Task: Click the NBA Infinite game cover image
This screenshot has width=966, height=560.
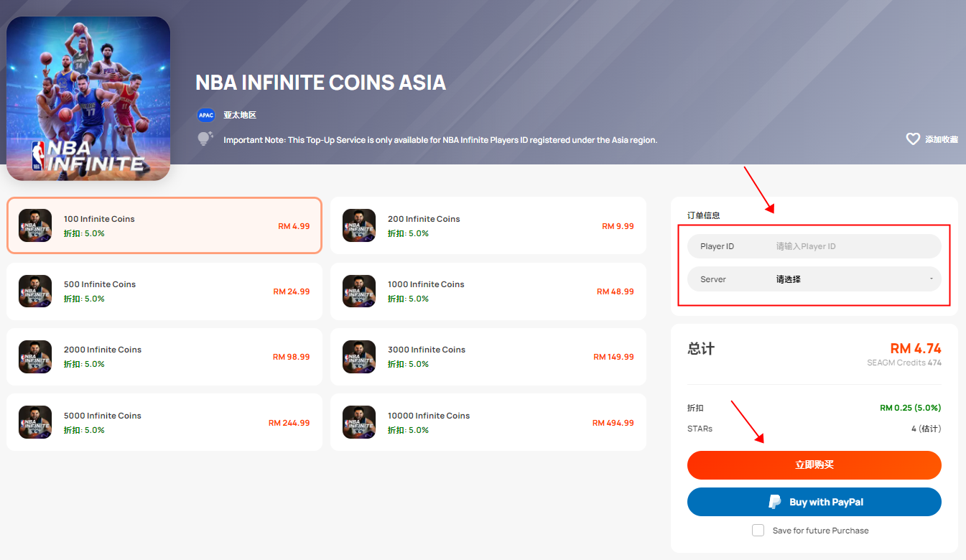Action: (88, 98)
